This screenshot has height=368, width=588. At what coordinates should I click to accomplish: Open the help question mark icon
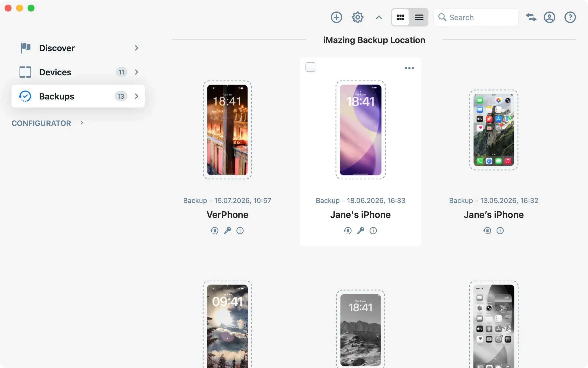point(570,17)
